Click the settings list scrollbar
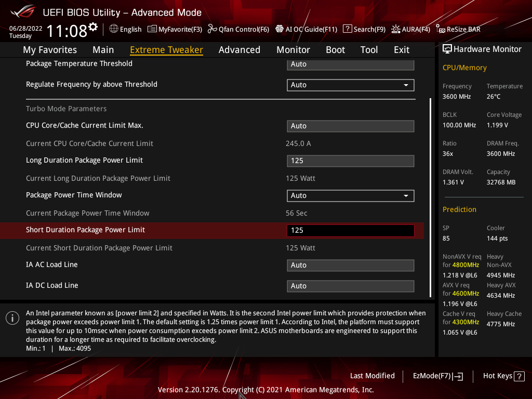The image size is (532, 399). tap(430, 198)
